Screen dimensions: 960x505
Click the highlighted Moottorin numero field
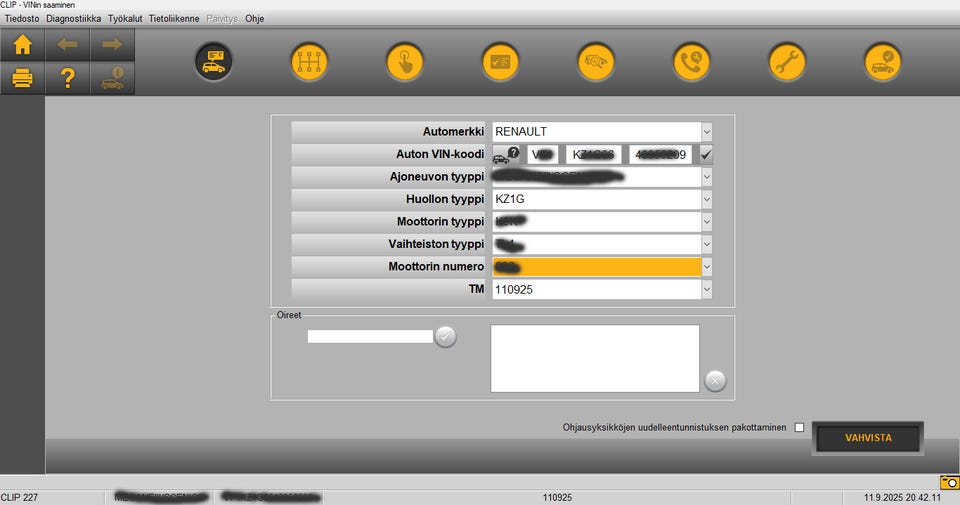pos(597,267)
